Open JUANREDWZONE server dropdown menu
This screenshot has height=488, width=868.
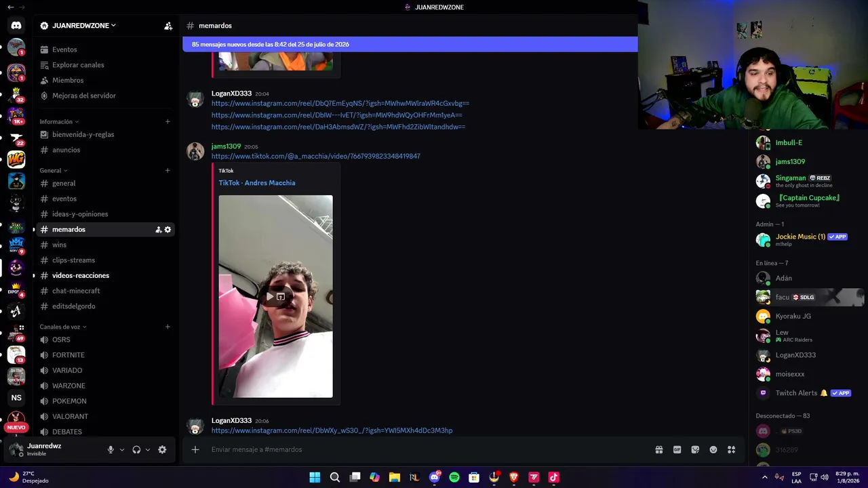pyautogui.click(x=83, y=26)
